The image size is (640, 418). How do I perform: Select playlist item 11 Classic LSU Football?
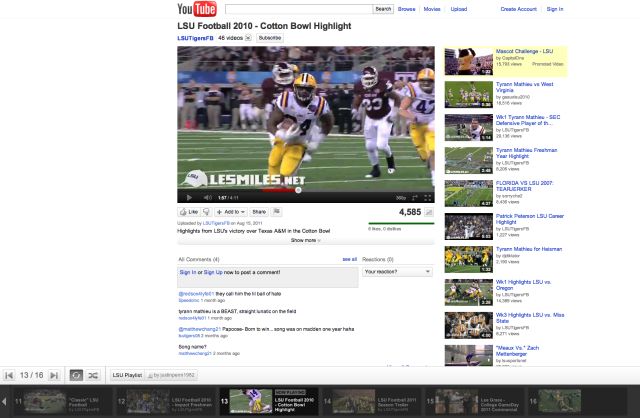[x=62, y=401]
